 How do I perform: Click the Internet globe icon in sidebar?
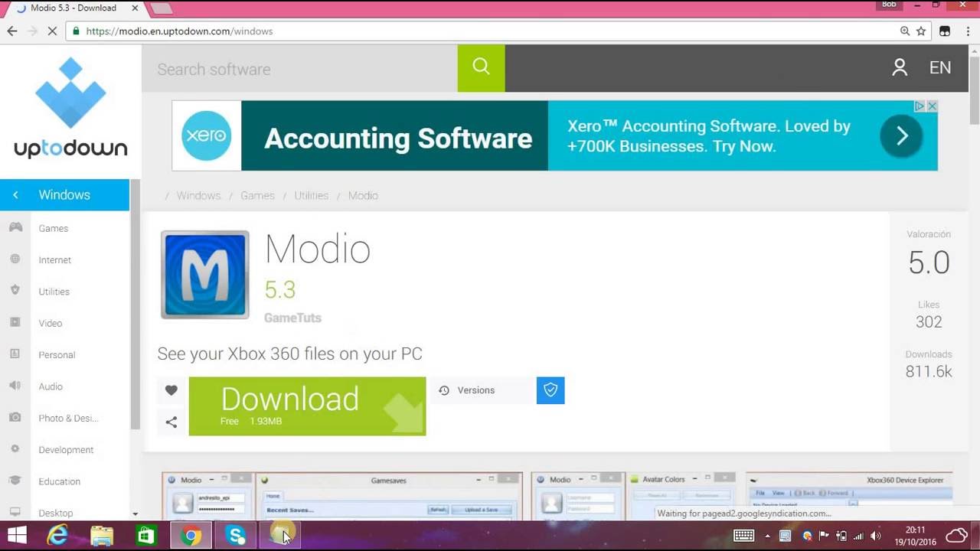pos(15,259)
